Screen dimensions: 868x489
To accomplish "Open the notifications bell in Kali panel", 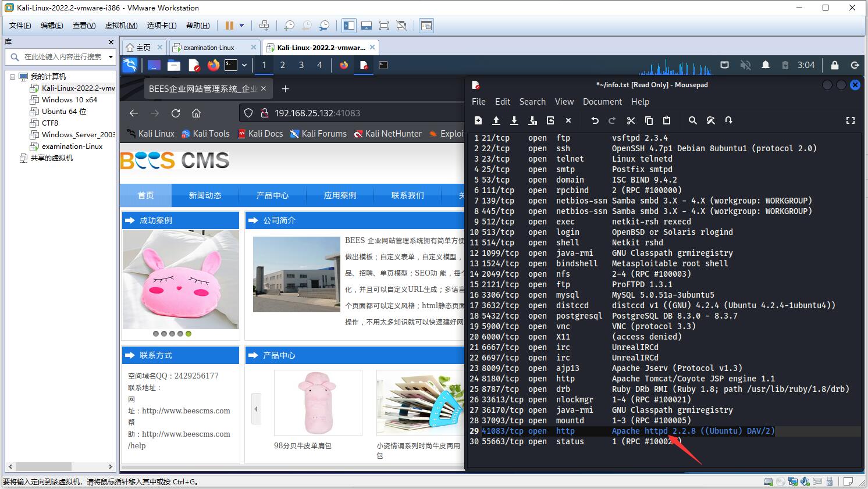I will 766,65.
